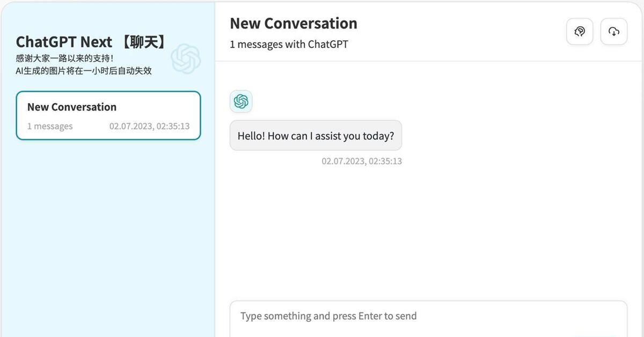The height and width of the screenshot is (337, 644).
Task: Click the brain memory prompt icon
Action: click(x=580, y=32)
